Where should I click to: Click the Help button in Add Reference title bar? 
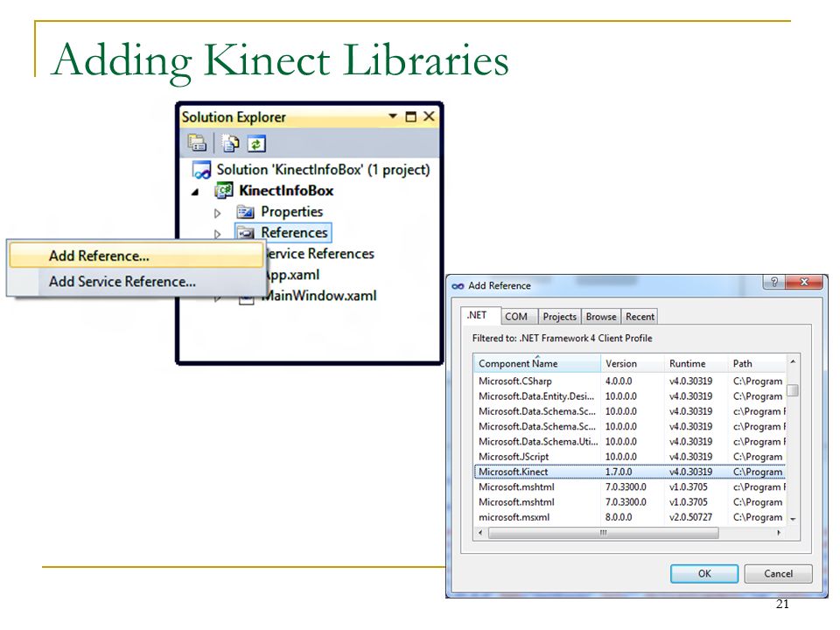coord(774,282)
